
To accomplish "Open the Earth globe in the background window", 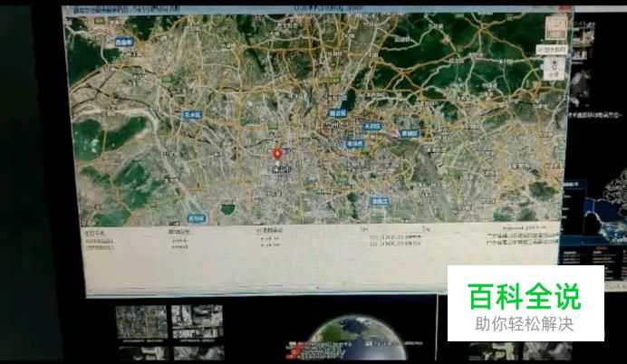I will click(358, 339).
